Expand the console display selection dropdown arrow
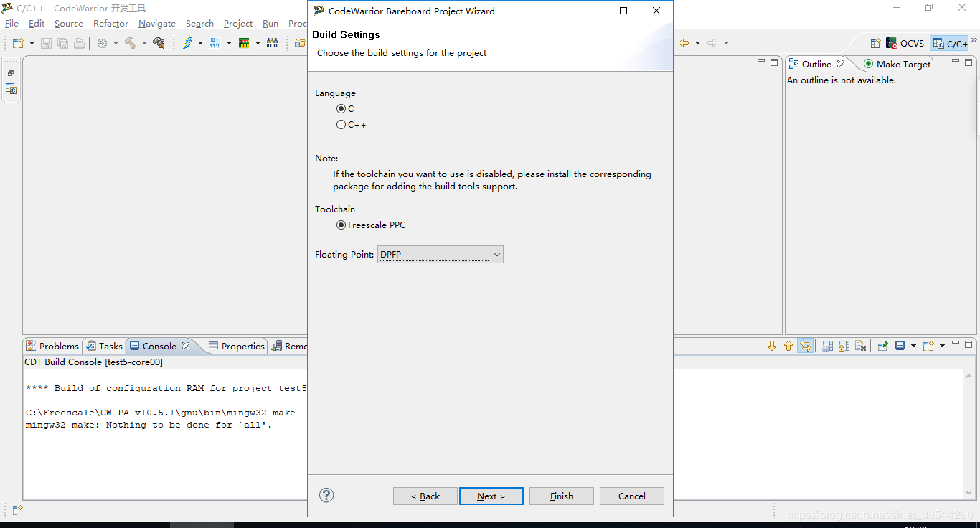The height and width of the screenshot is (528, 980). [x=913, y=346]
